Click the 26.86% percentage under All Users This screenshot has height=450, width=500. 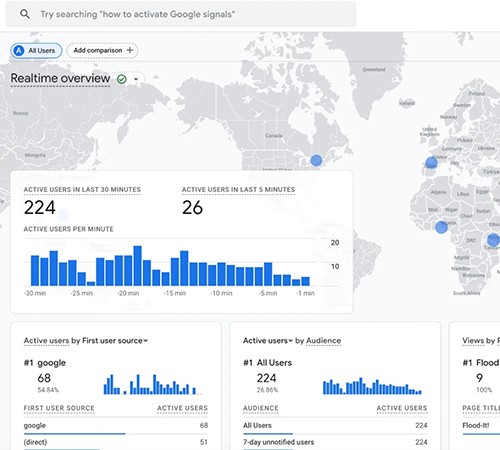[x=267, y=390]
